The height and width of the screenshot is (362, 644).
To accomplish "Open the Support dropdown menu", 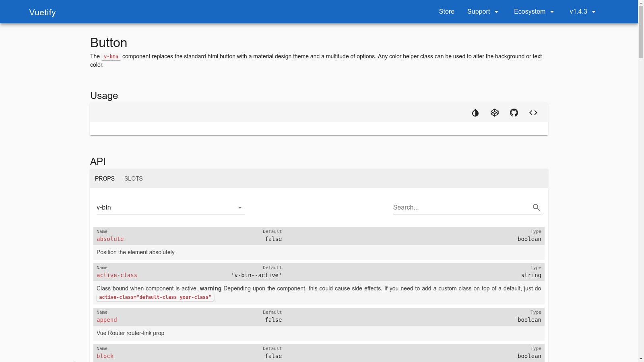I will [x=483, y=12].
